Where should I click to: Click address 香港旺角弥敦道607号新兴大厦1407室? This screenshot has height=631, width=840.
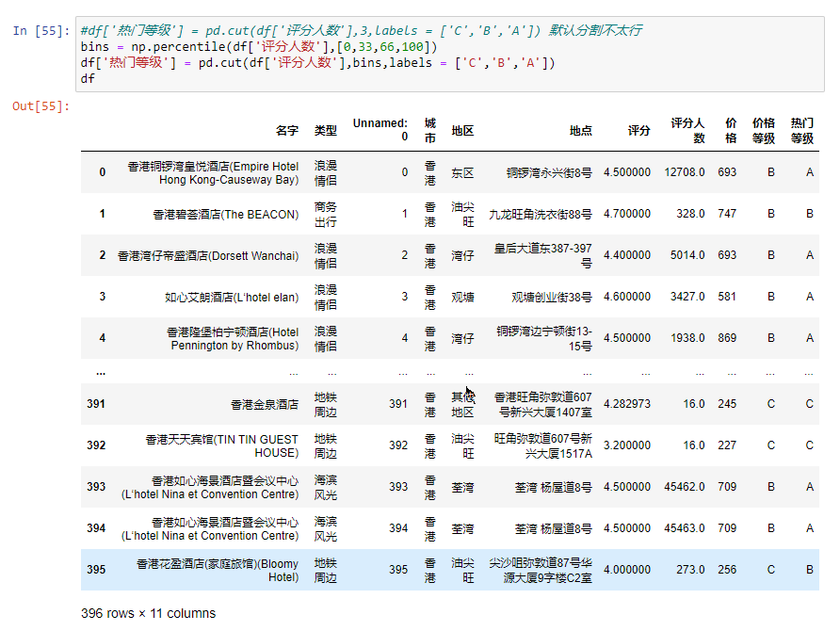coord(543,404)
